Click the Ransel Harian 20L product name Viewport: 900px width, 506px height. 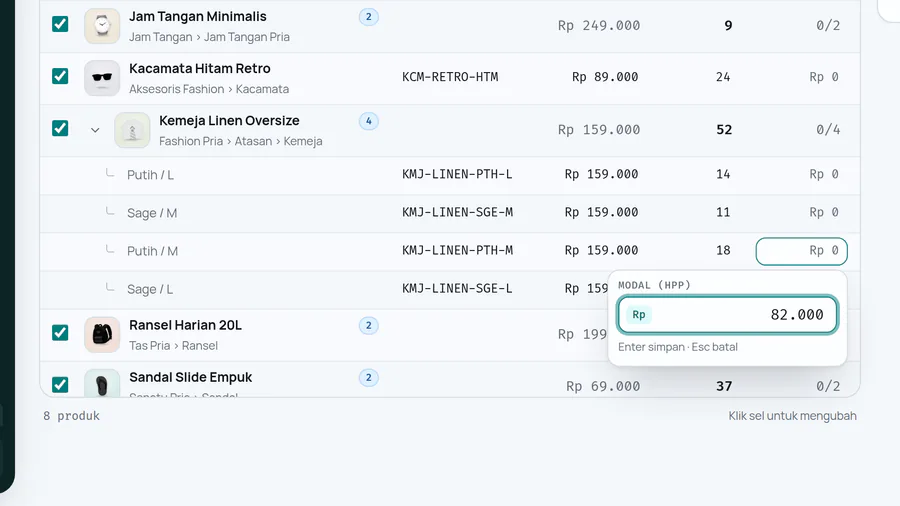click(185, 325)
